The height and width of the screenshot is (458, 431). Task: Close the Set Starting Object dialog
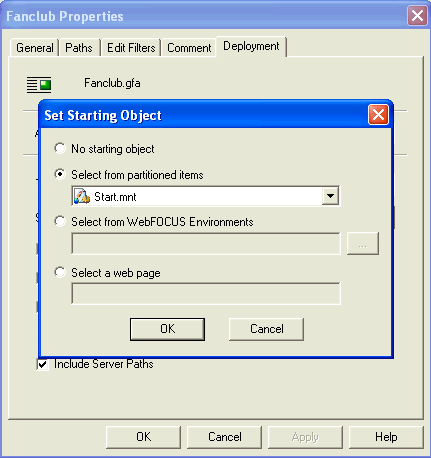pos(378,115)
